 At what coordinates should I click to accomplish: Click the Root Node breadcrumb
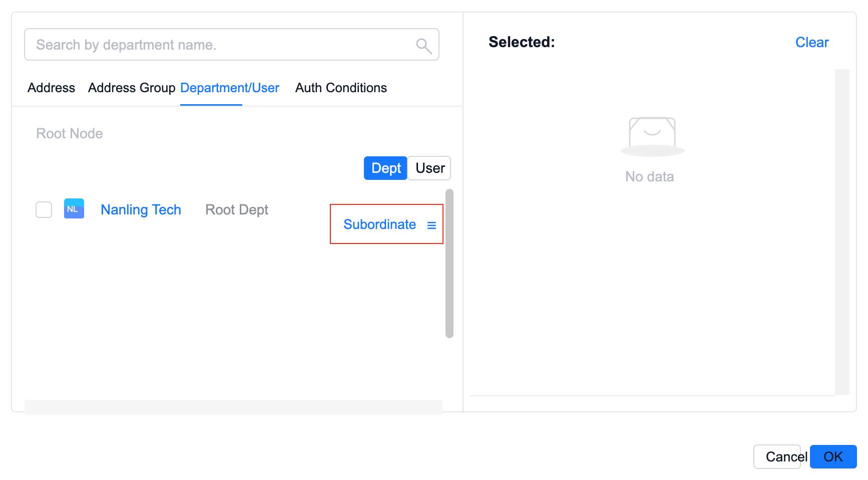(x=70, y=134)
